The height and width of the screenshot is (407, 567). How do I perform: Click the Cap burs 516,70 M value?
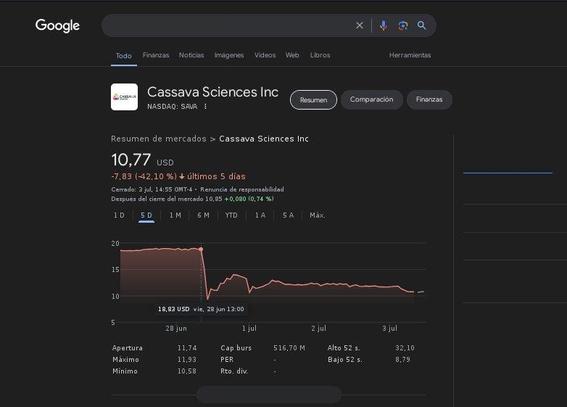point(289,348)
